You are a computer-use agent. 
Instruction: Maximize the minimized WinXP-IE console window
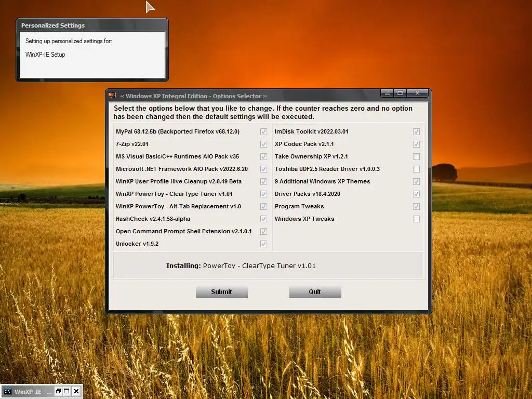[67, 391]
